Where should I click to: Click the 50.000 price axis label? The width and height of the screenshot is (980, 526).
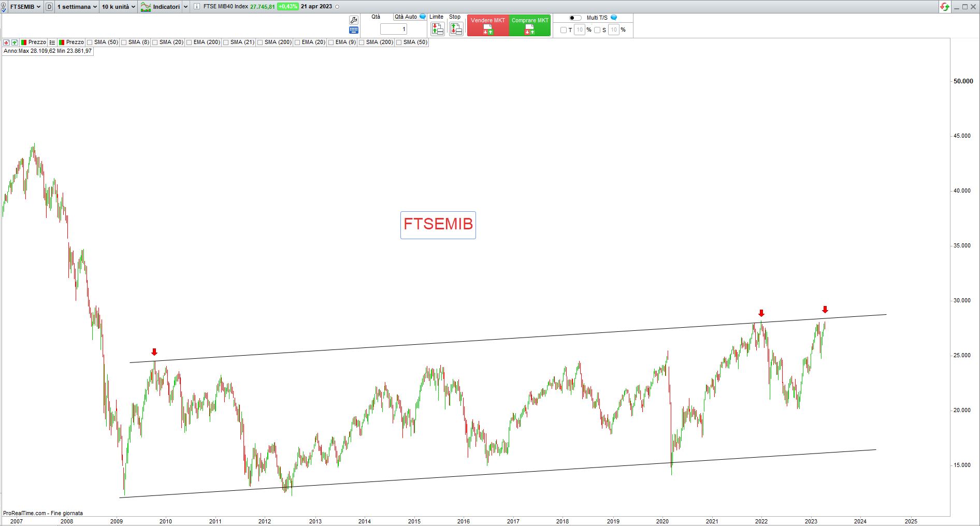963,81
